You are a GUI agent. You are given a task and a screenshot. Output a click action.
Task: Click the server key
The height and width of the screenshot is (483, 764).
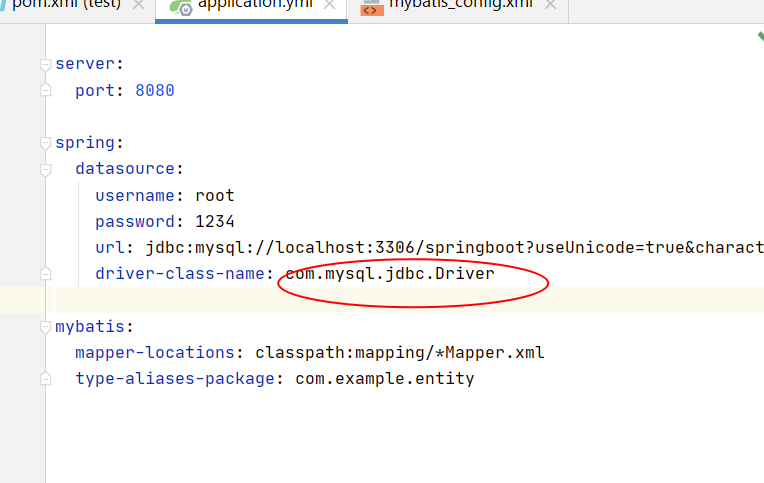[x=85, y=64]
